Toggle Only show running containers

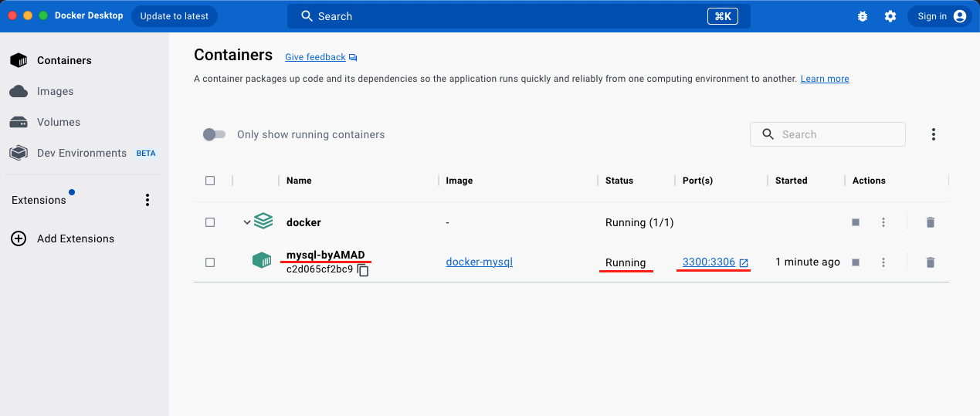click(x=214, y=134)
